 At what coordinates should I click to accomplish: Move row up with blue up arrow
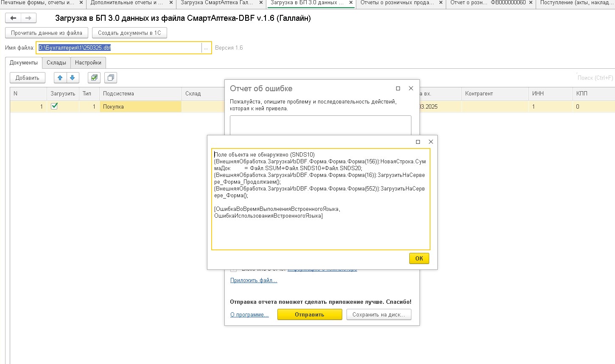[60, 78]
